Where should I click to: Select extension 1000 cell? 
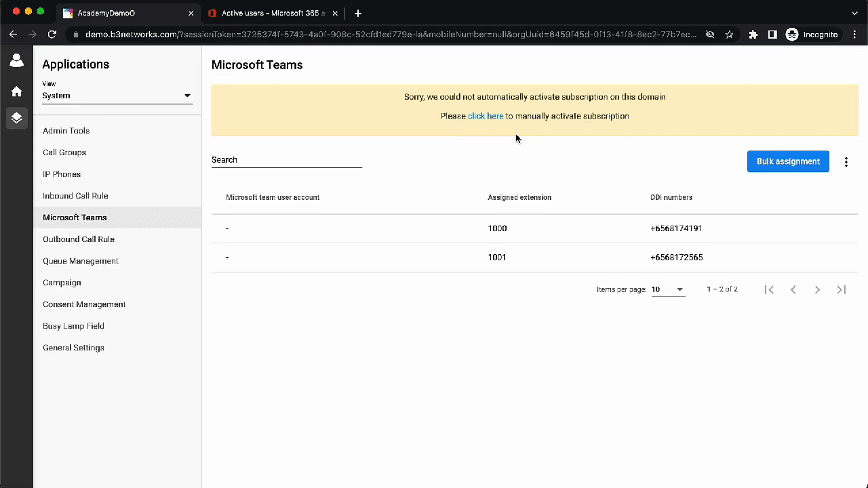pyautogui.click(x=497, y=228)
